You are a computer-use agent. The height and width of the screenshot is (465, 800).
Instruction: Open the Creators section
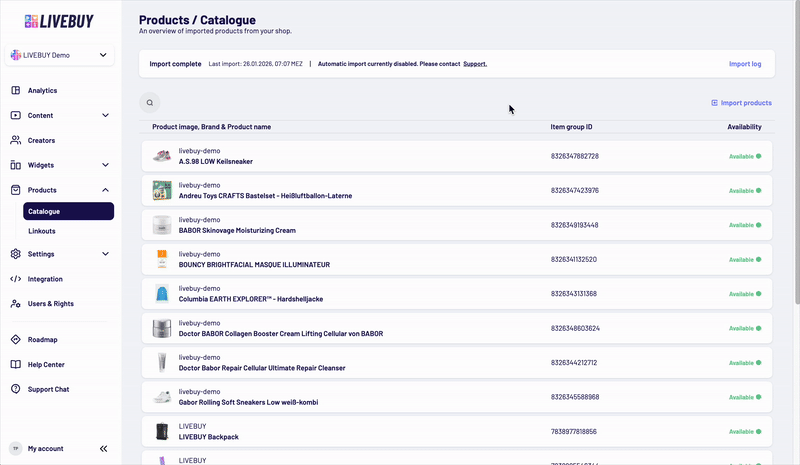click(x=41, y=140)
